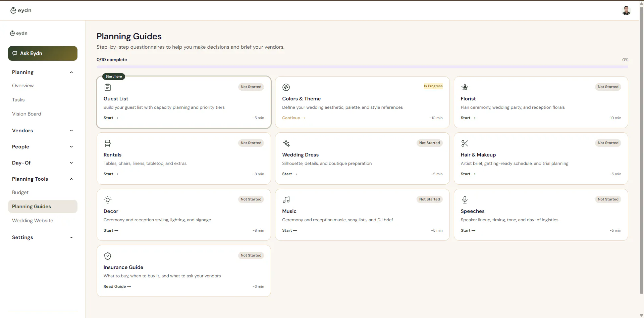Continue the Colors & Theme guide

tap(293, 118)
